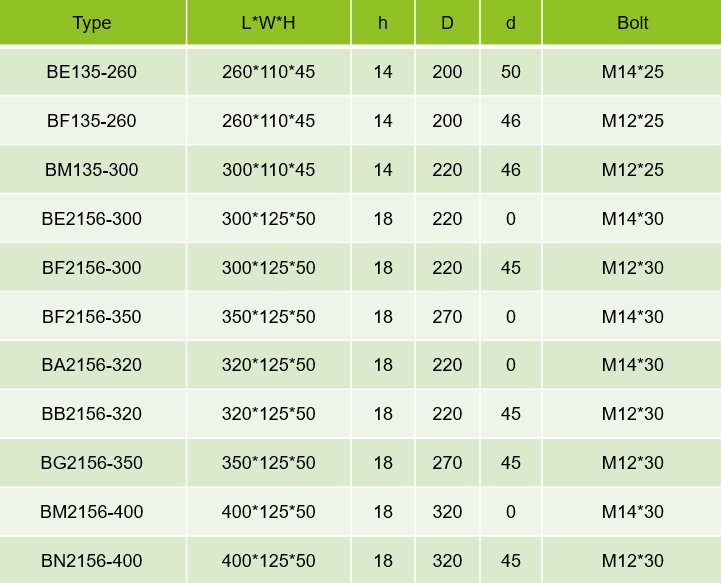Click the Bolt column header

point(632,22)
